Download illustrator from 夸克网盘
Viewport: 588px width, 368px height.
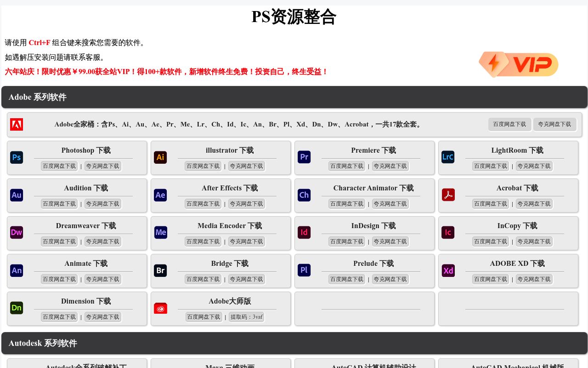247,166
